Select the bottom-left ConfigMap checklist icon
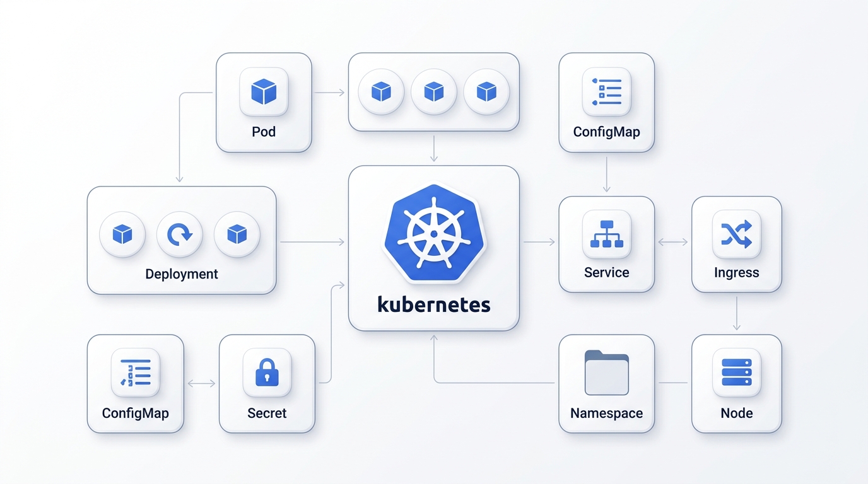 click(135, 372)
